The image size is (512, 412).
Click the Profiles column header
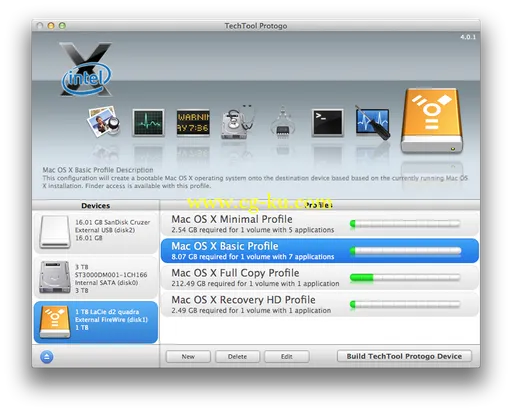(x=320, y=205)
